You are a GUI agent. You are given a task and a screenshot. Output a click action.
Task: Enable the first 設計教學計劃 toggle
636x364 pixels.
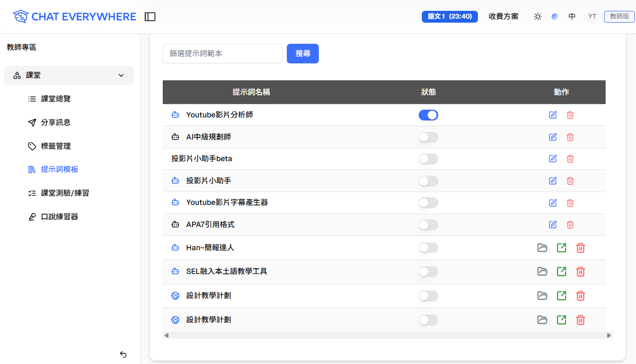(428, 296)
